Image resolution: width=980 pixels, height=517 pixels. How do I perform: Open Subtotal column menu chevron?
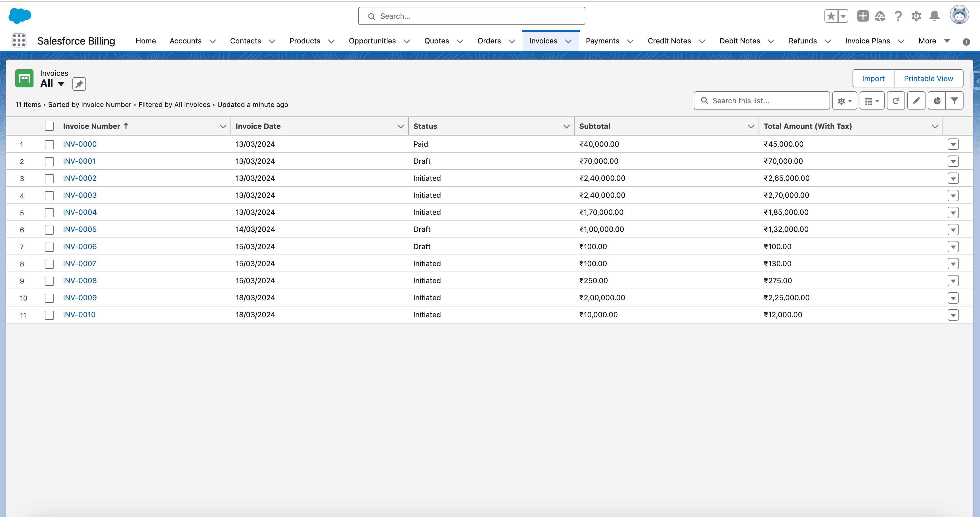tap(751, 126)
